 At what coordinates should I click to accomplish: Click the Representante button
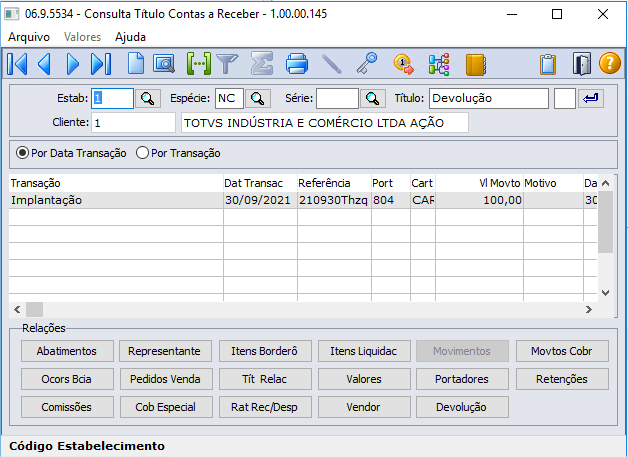[165, 351]
